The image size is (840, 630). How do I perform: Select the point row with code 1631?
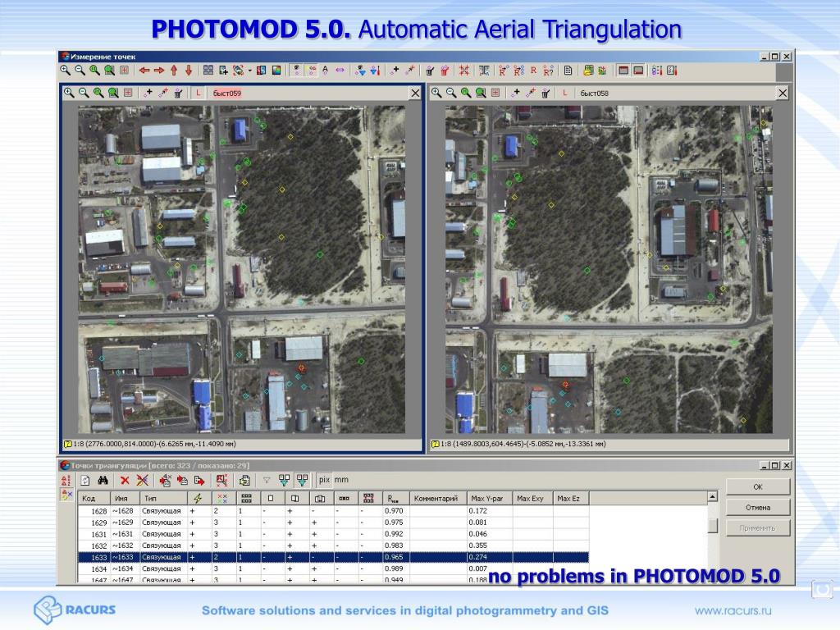point(333,534)
